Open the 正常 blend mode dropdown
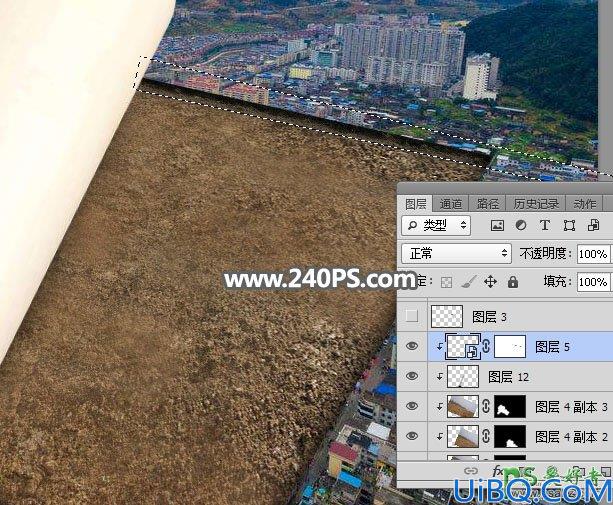The width and height of the screenshot is (613, 505). pyautogui.click(x=456, y=253)
